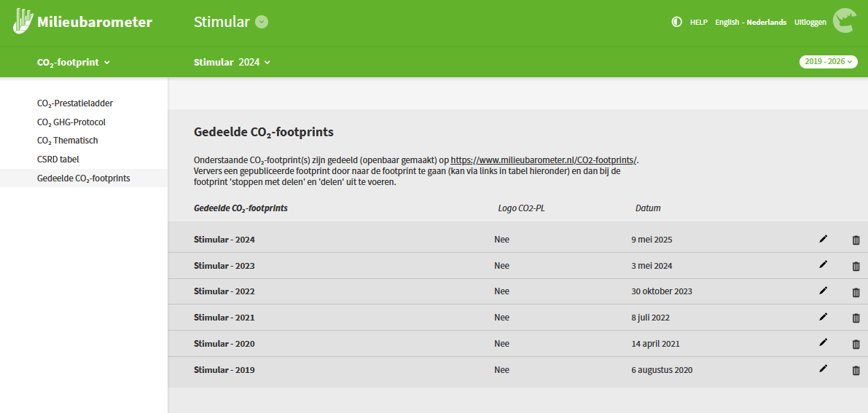The width and height of the screenshot is (868, 413).
Task: Switch language to Nederlands
Action: pos(767,22)
